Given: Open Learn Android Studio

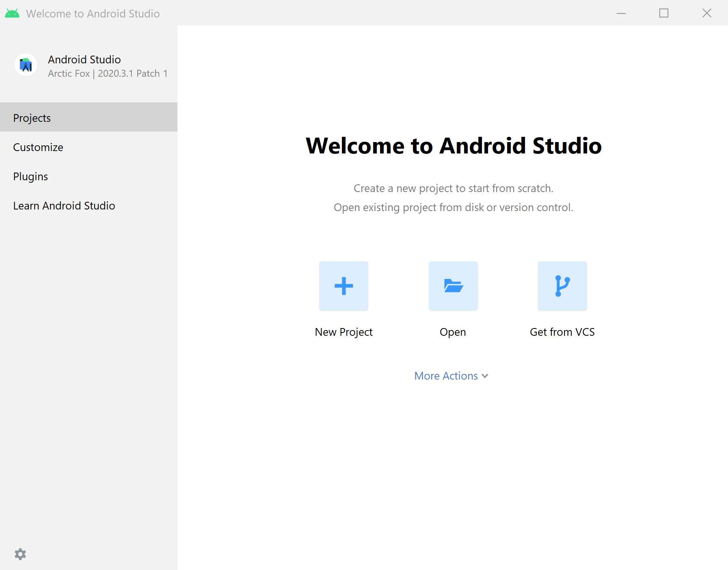Looking at the screenshot, I should 64,205.
